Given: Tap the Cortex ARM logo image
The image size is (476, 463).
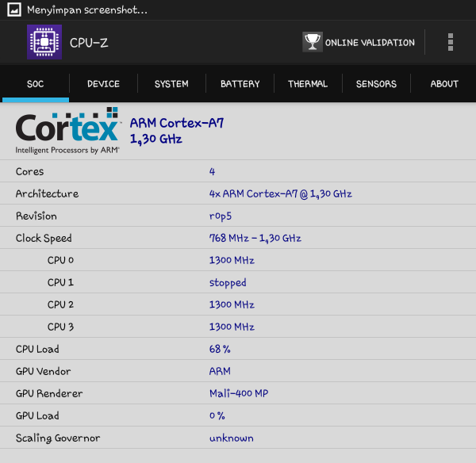Looking at the screenshot, I should (x=67, y=131).
